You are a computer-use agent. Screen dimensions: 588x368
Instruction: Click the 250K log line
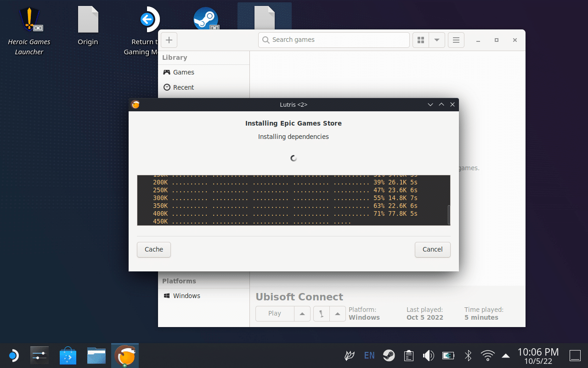(x=285, y=190)
